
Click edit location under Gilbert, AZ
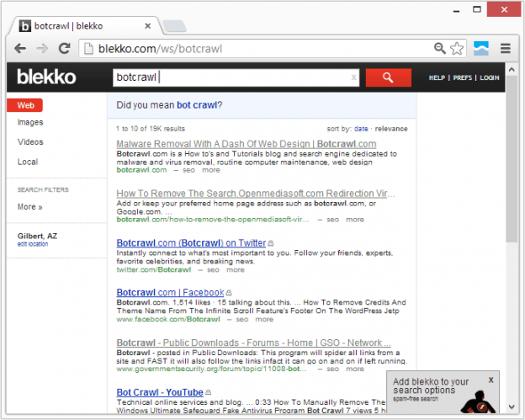[33, 244]
